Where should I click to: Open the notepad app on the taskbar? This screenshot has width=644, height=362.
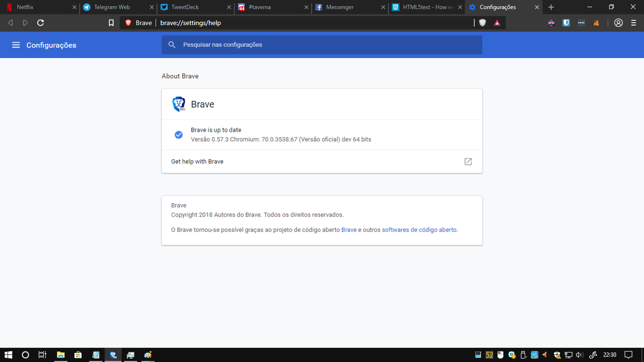click(96, 355)
